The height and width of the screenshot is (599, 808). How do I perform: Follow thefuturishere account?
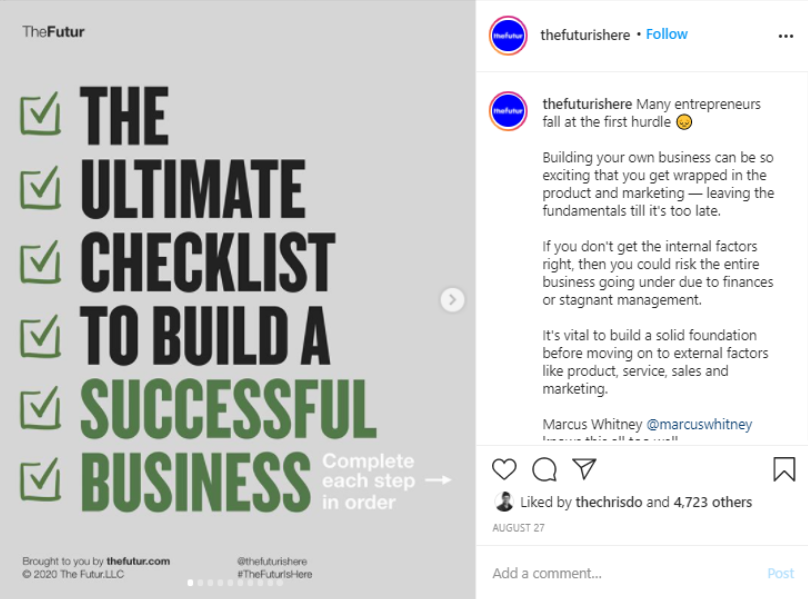pyautogui.click(x=666, y=34)
